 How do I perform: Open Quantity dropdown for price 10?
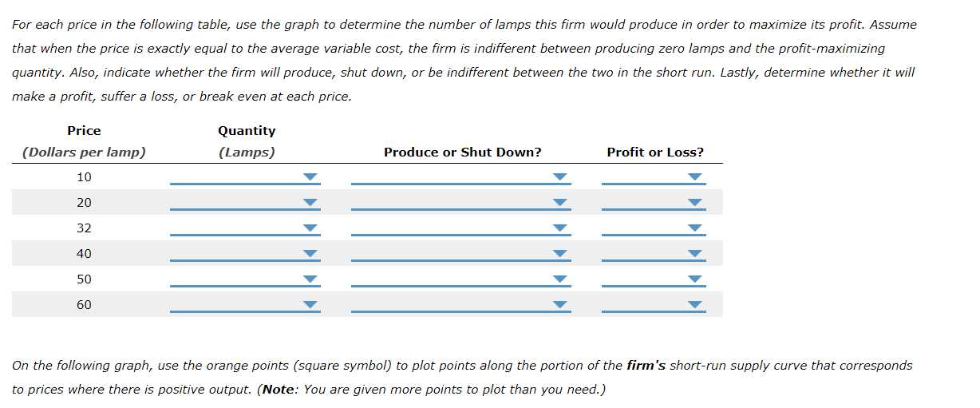tap(245, 176)
